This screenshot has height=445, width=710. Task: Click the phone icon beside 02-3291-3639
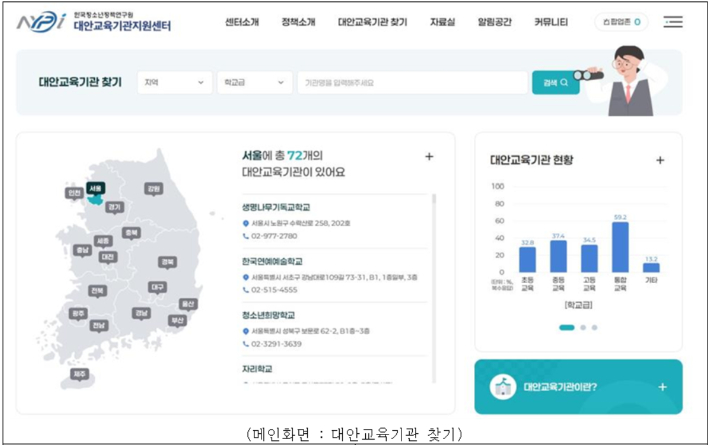[246, 344]
